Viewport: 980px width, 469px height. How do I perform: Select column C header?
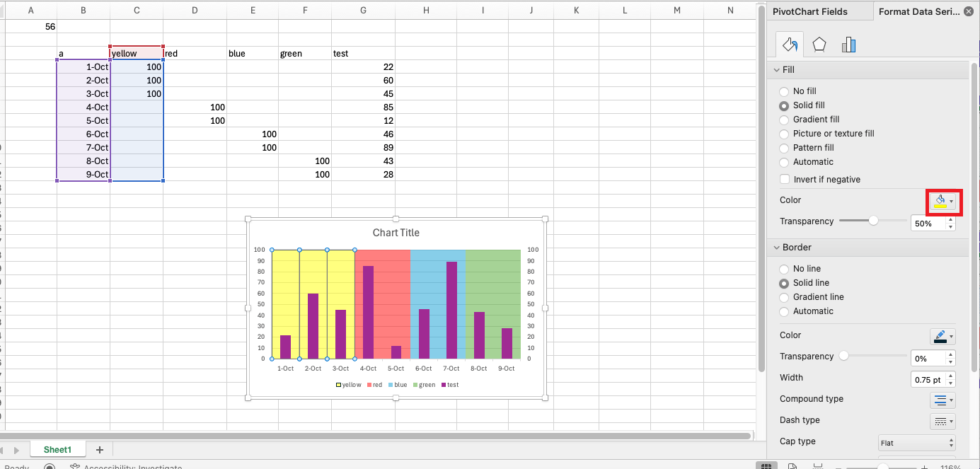click(x=137, y=10)
